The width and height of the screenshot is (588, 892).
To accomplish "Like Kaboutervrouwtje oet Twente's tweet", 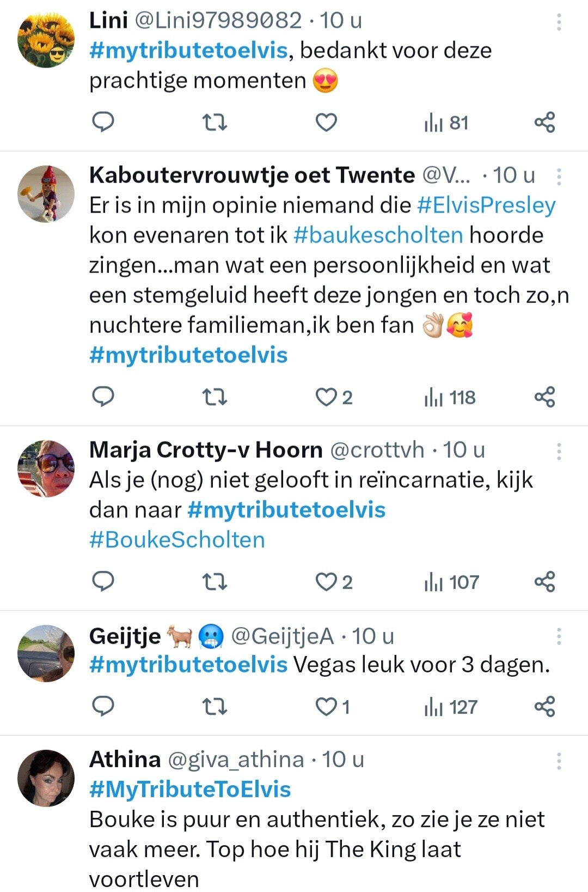I will (x=327, y=397).
